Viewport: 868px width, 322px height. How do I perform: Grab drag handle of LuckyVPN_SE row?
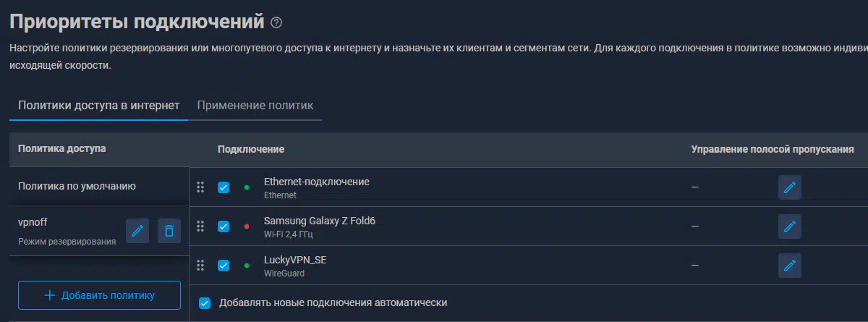pos(201,266)
